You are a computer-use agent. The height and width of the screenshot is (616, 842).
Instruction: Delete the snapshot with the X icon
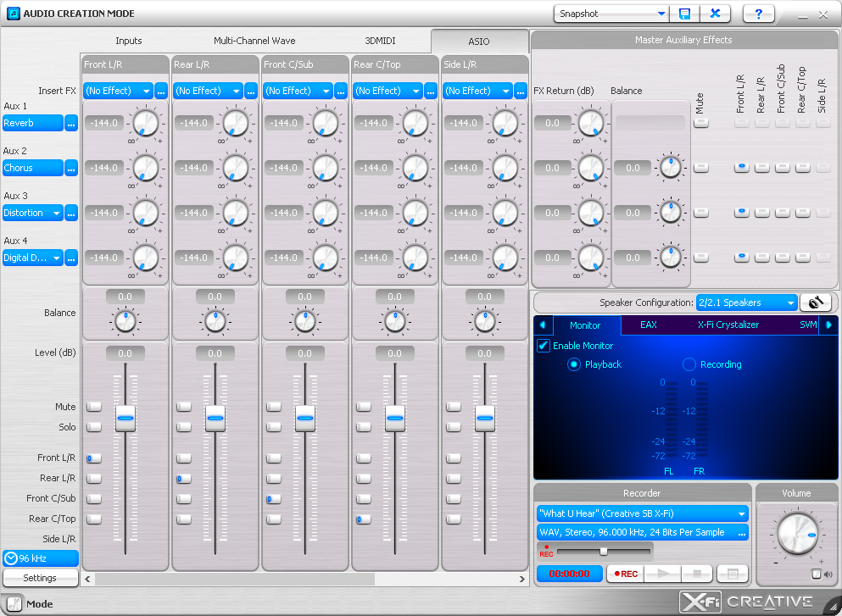click(x=716, y=14)
